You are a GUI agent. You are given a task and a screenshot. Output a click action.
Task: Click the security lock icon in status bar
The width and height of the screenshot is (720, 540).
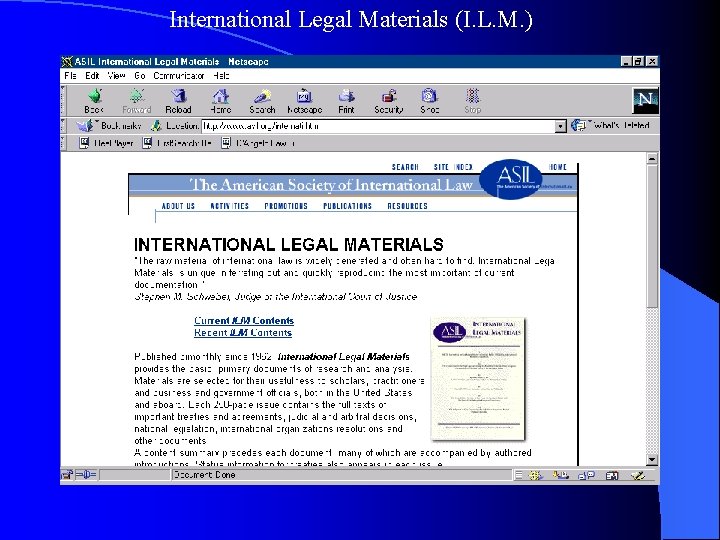[67, 475]
